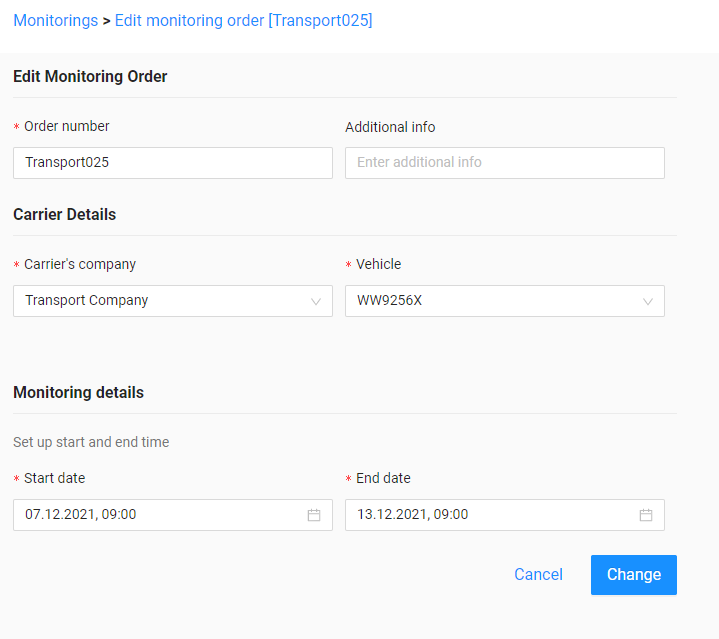The width and height of the screenshot is (719, 639).
Task: Click the Carrier's company label
Action: click(80, 264)
